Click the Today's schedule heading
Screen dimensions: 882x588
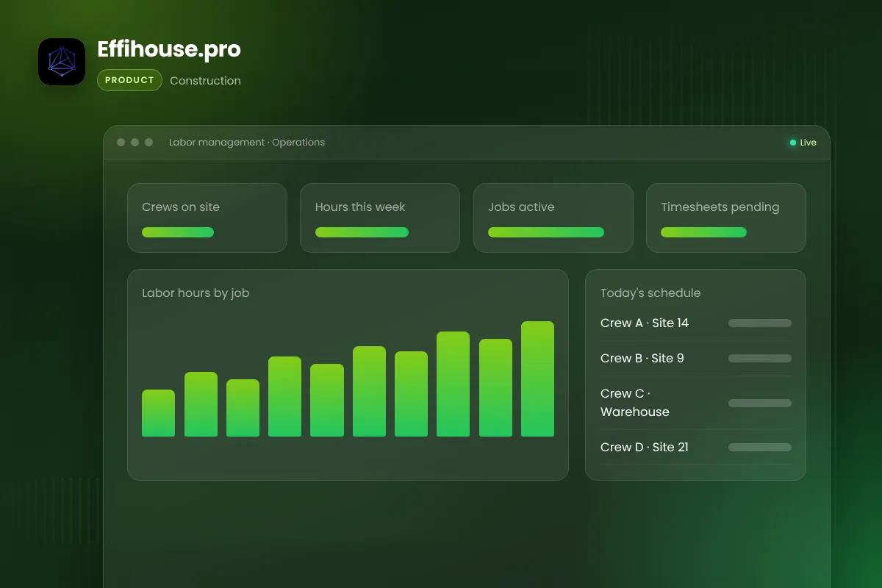[x=650, y=293]
